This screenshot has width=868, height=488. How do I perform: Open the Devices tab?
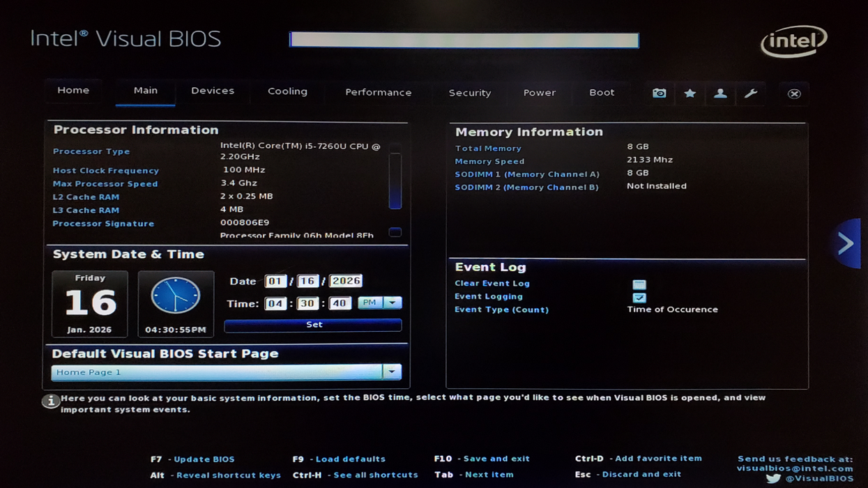(213, 91)
